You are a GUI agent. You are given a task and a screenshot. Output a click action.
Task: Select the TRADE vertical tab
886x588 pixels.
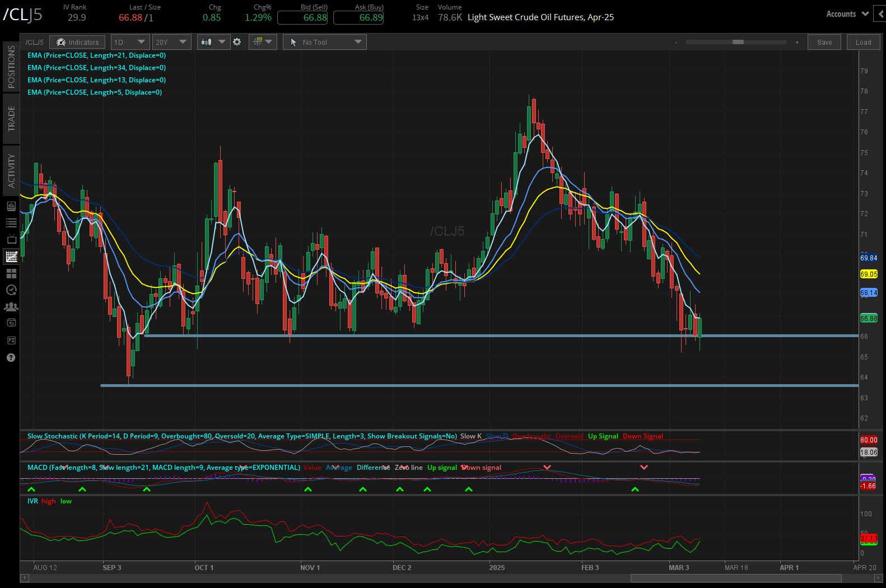point(11,118)
